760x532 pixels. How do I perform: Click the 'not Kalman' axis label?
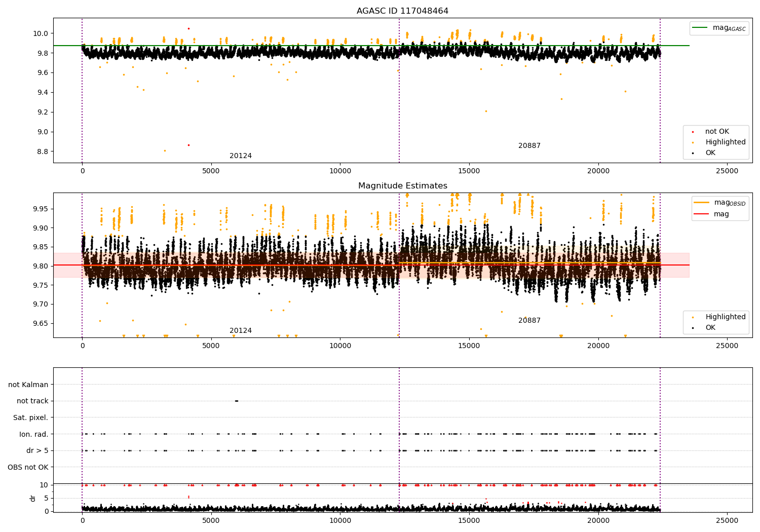(x=28, y=385)
